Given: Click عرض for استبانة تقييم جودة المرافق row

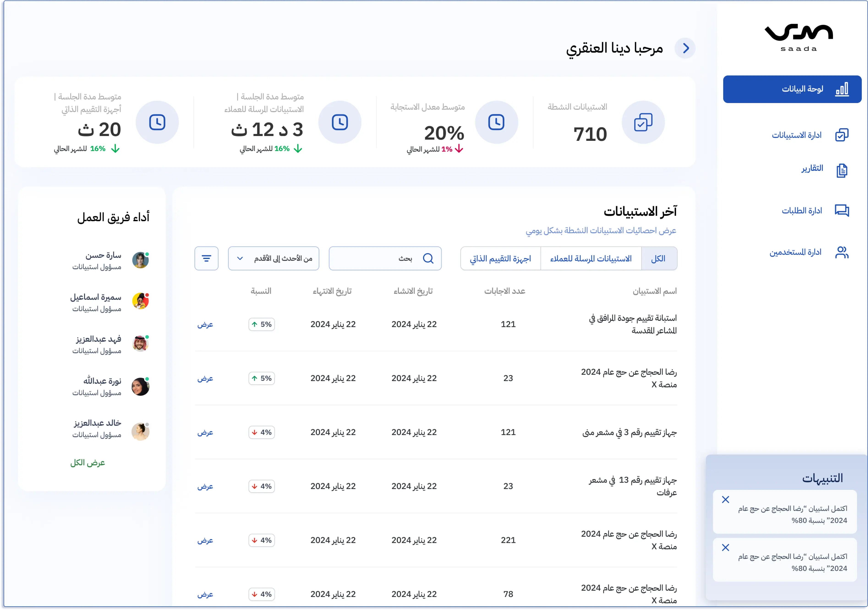Looking at the screenshot, I should (x=205, y=324).
